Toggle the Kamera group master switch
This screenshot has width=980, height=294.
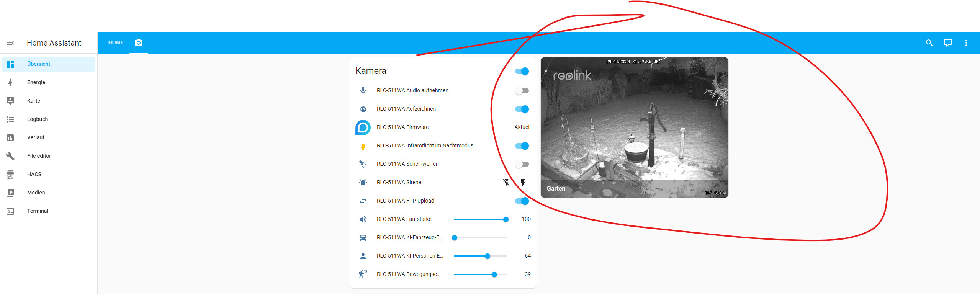[x=522, y=71]
